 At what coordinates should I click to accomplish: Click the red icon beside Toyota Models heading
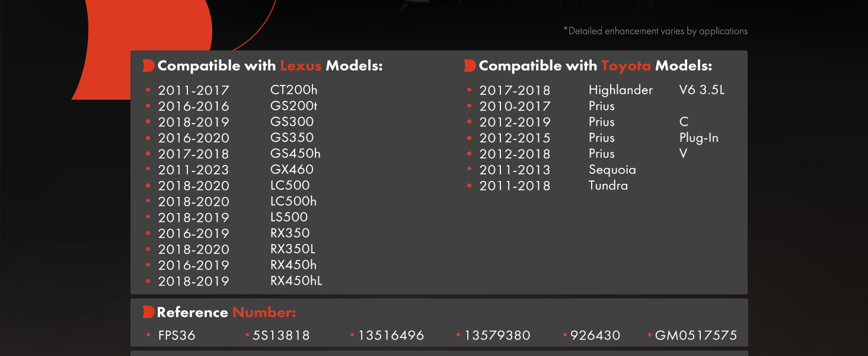[470, 66]
